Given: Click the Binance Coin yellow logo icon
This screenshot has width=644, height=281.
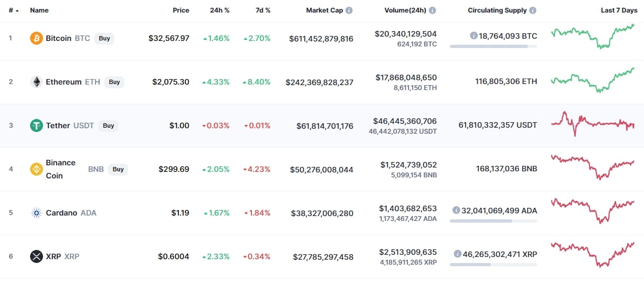Looking at the screenshot, I should tap(37, 169).
